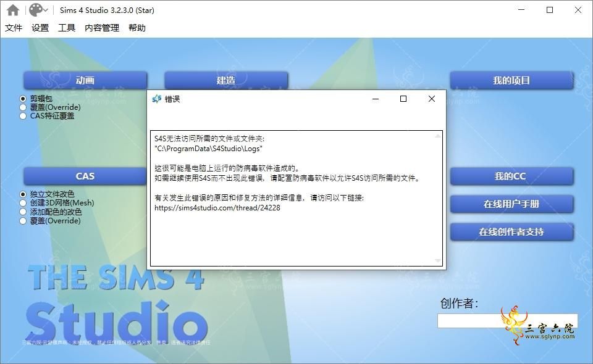Open the 内容管理 menu
Image resolution: width=593 pixels, height=364 pixels.
[102, 28]
